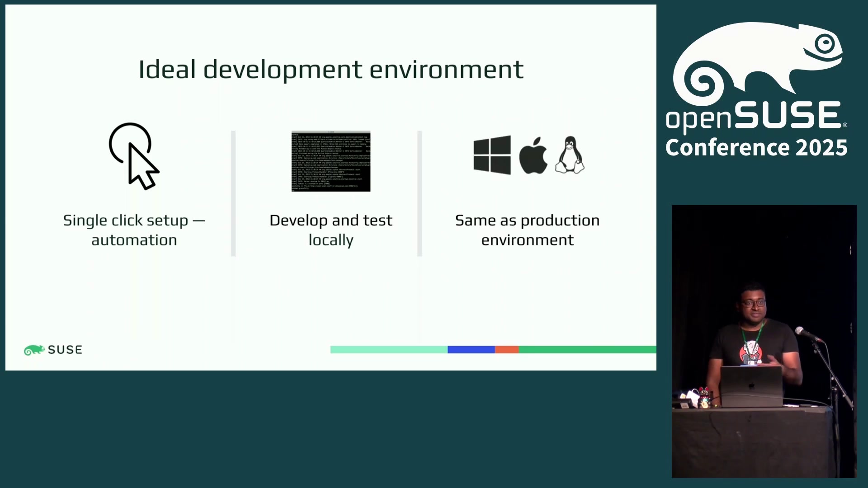This screenshot has height=488, width=868.
Task: Click the Apple logo icon
Action: click(x=533, y=155)
